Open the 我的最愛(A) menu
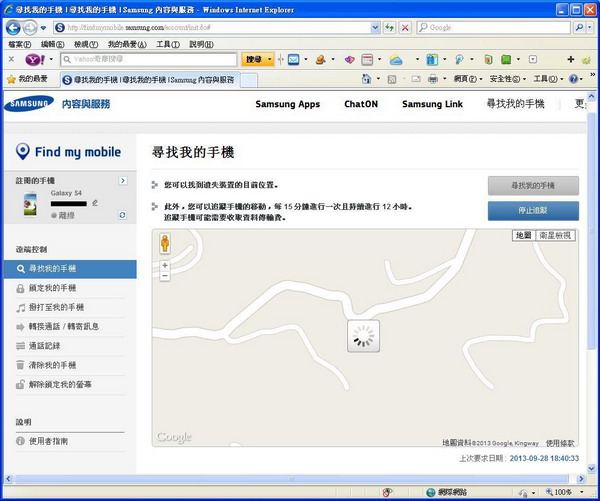 coord(127,44)
